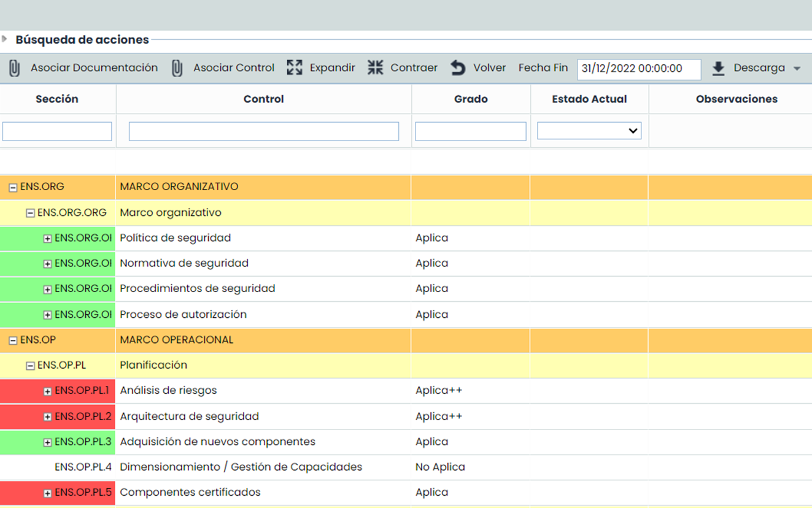The width and height of the screenshot is (812, 508).
Task: Click the Expandir arrows icon
Action: [295, 68]
